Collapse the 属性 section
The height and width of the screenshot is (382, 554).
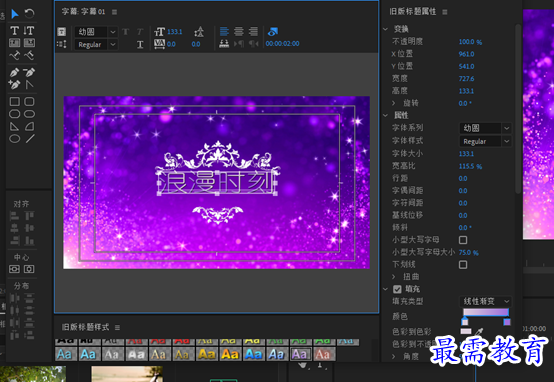point(385,115)
